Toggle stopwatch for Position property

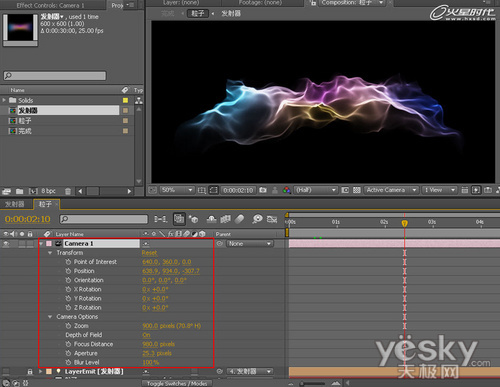(x=68, y=271)
